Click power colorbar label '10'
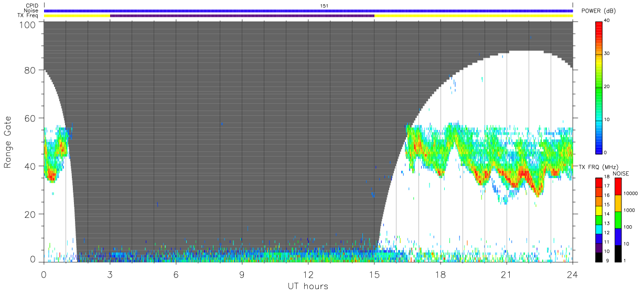The height and width of the screenshot is (297, 644). click(x=607, y=120)
